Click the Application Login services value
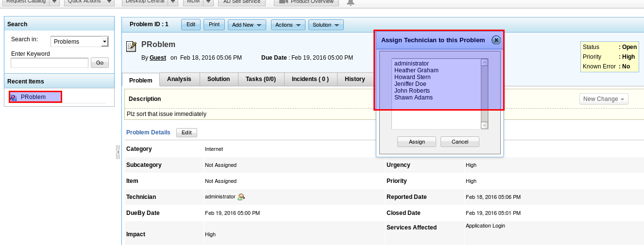The image size is (644, 245). coord(485,226)
